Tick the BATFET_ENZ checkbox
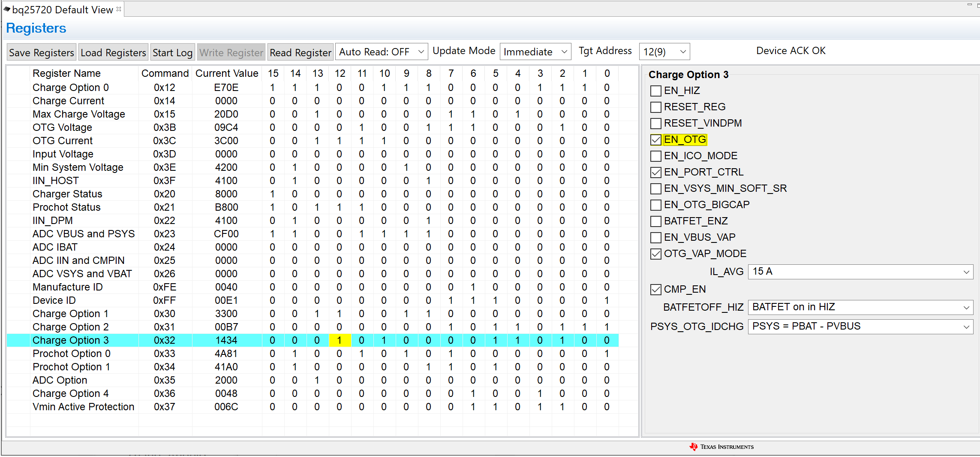980x457 pixels. (x=655, y=221)
